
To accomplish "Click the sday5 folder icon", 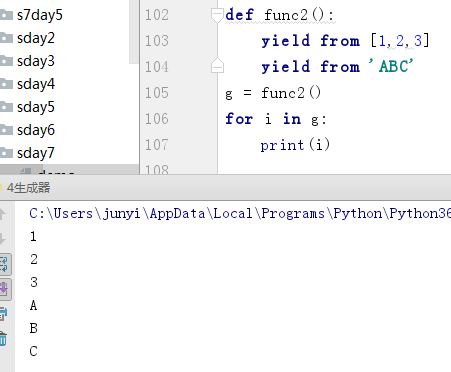I will click(x=6, y=107).
